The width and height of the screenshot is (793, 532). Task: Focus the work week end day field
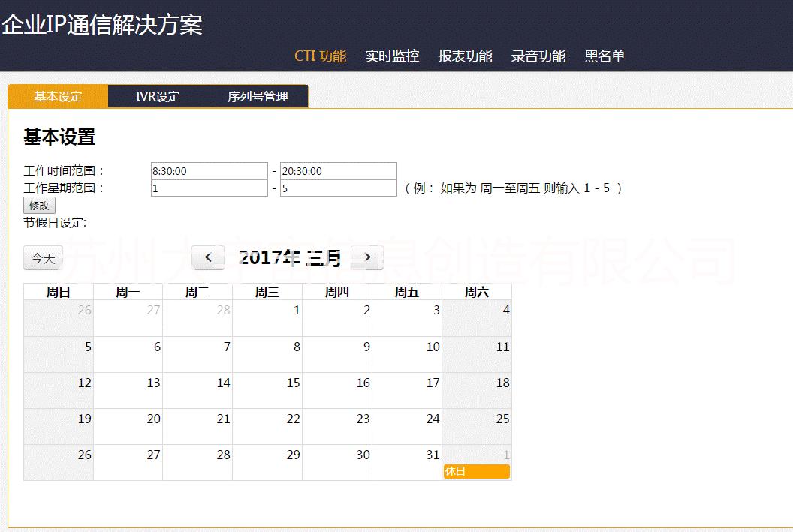[338, 188]
